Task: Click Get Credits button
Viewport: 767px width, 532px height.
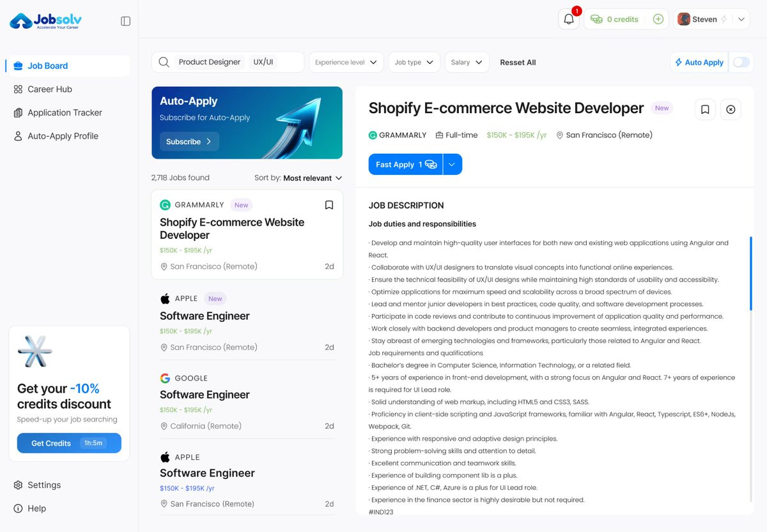Action: click(x=69, y=443)
